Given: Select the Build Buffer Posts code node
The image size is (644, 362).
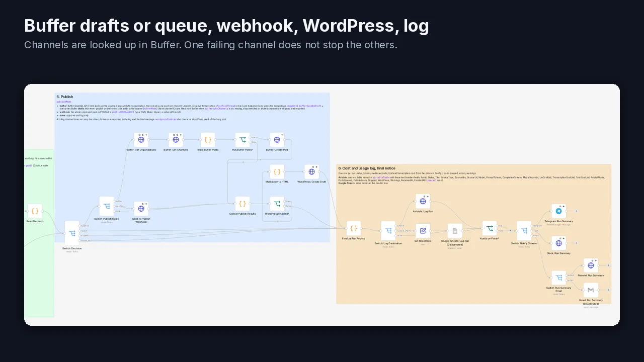Looking at the screenshot, I should (x=208, y=140).
